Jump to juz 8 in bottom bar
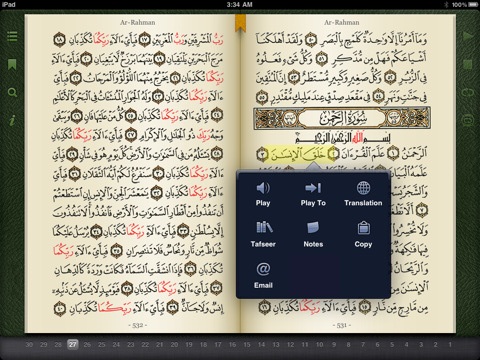 348,345
